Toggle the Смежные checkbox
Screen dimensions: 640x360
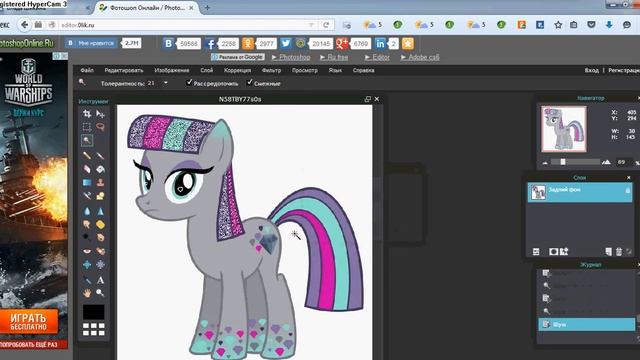[250, 82]
